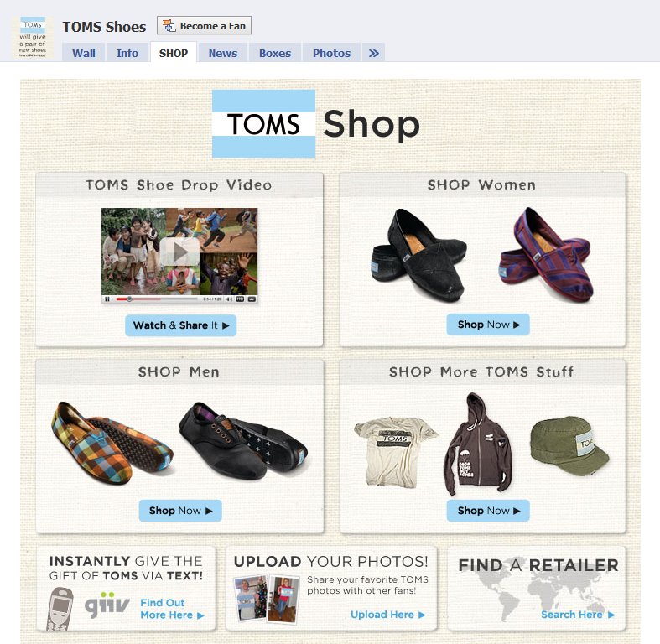
Task: Pause the Shoe Drop video
Action: 107,299
